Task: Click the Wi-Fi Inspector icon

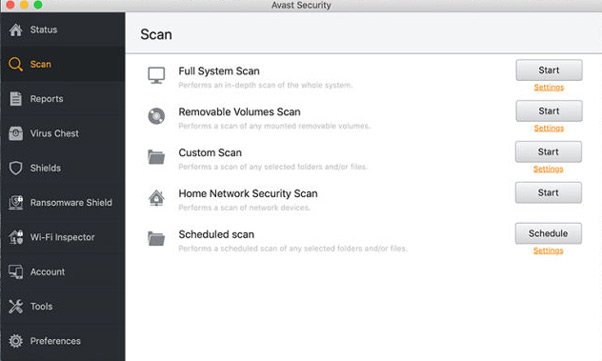Action: coord(16,237)
